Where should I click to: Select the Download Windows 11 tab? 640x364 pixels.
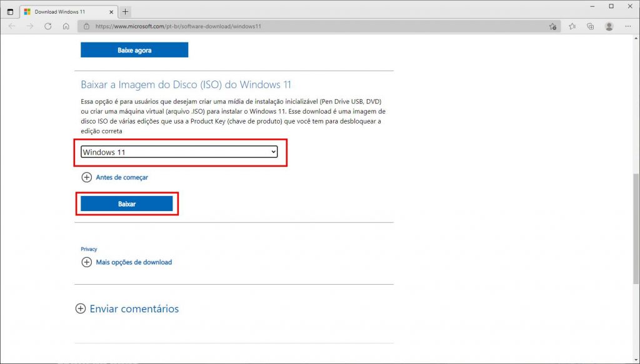click(62, 11)
